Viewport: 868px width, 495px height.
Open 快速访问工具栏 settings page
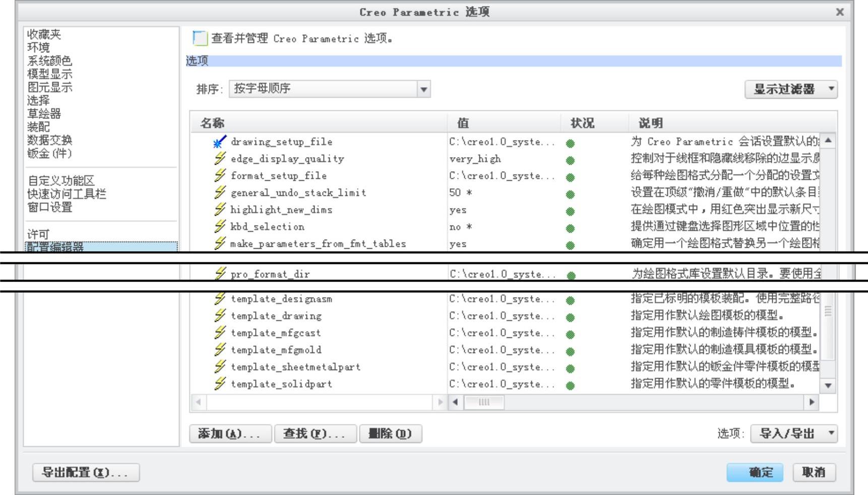pyautogui.click(x=67, y=194)
